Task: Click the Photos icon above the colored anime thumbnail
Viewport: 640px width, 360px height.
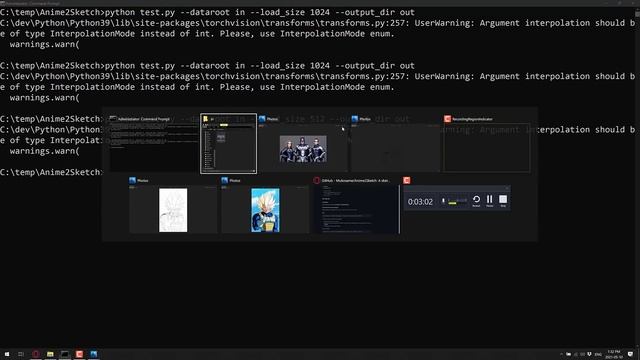Action: 224,180
